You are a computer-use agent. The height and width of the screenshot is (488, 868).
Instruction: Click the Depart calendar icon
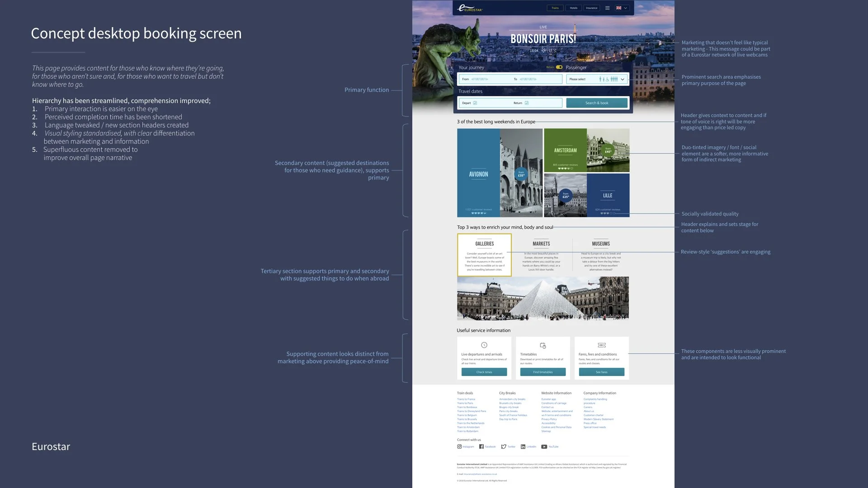point(475,103)
